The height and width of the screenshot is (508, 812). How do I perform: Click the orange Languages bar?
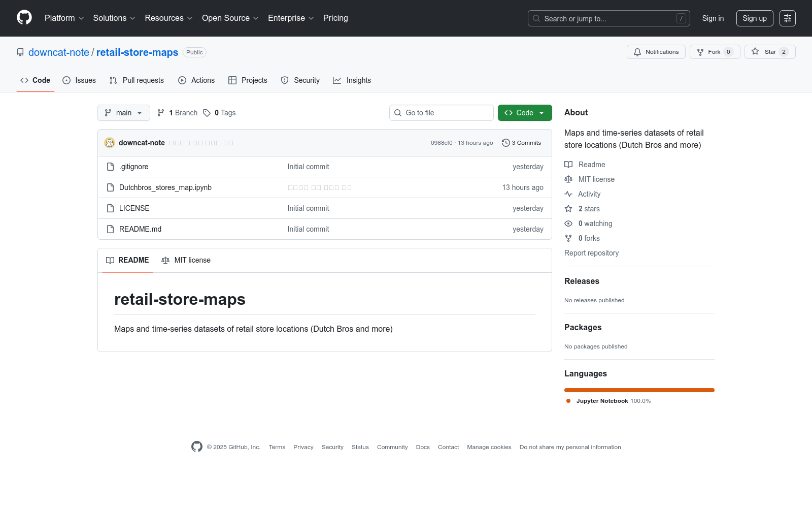coord(639,390)
